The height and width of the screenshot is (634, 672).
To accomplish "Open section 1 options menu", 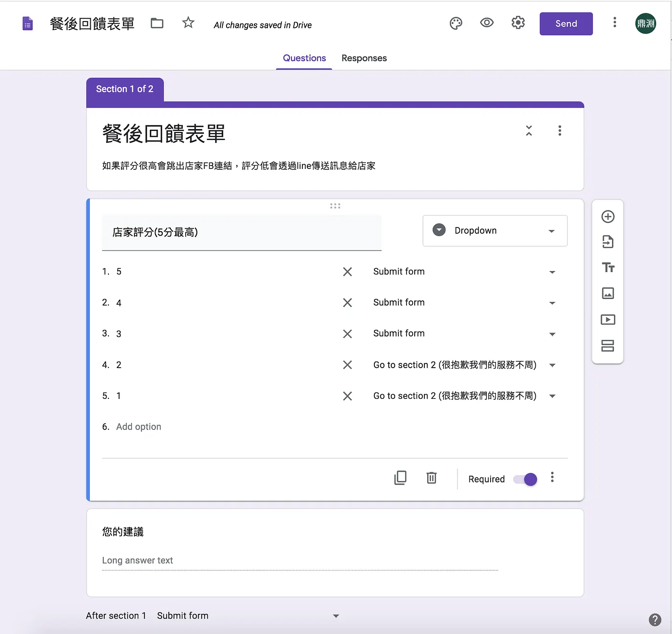I will [x=560, y=131].
